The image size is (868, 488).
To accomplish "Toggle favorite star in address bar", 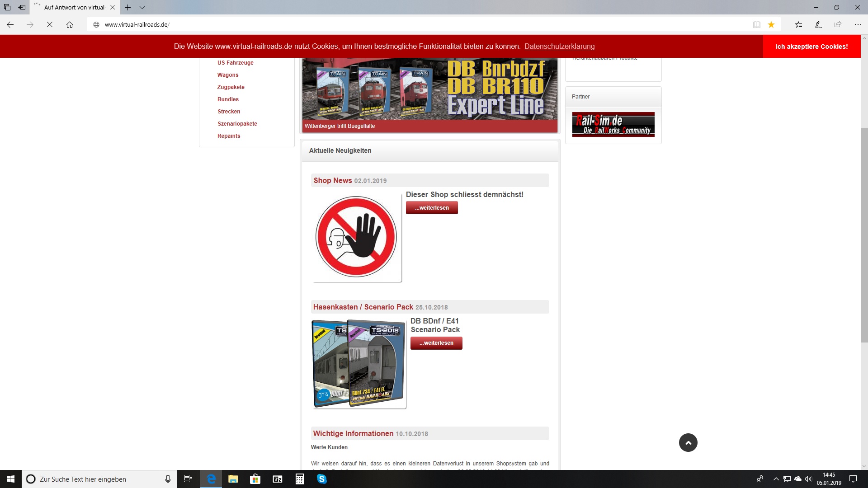I will [x=771, y=25].
